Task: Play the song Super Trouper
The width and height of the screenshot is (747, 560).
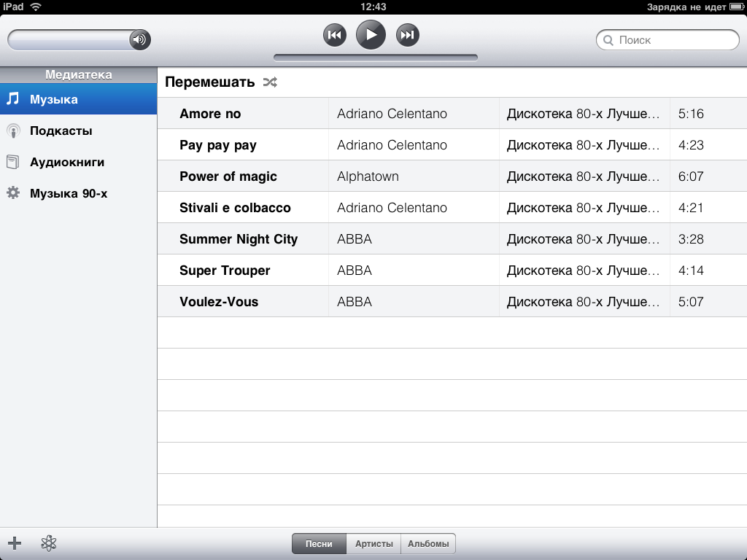Action: click(225, 271)
